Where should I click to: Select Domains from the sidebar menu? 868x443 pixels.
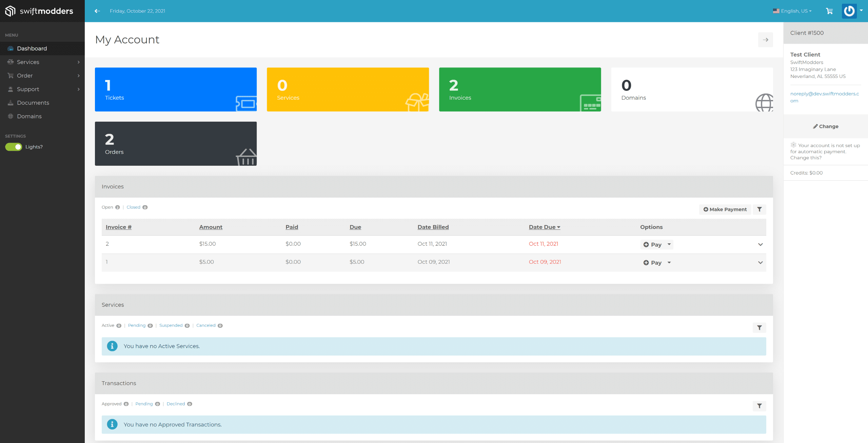(29, 116)
